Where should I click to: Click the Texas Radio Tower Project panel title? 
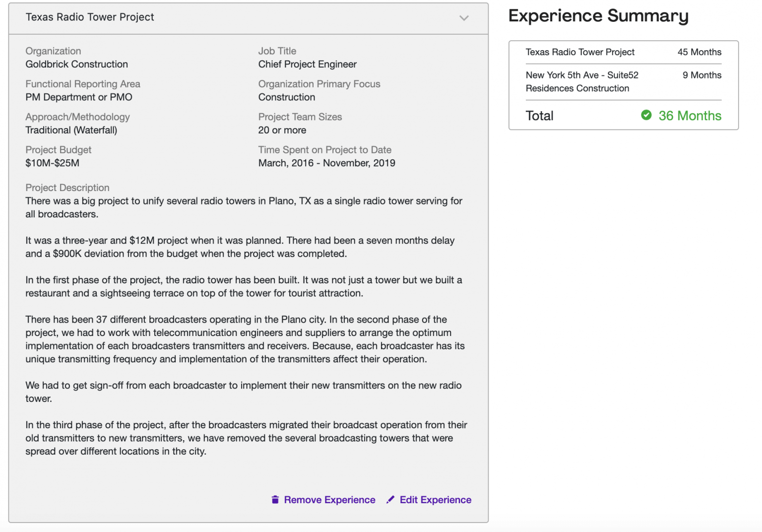[90, 17]
